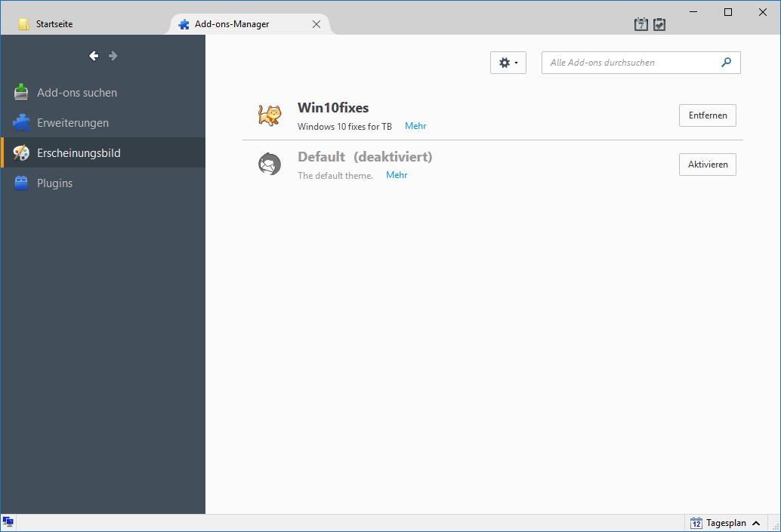781x532 pixels.
Task: Click the Add-ons-Manager tab puzzle icon
Action: pyautogui.click(x=184, y=24)
